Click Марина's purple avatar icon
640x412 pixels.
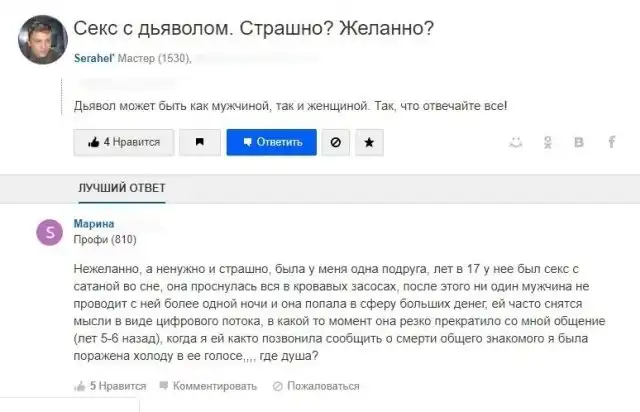pos(49,232)
